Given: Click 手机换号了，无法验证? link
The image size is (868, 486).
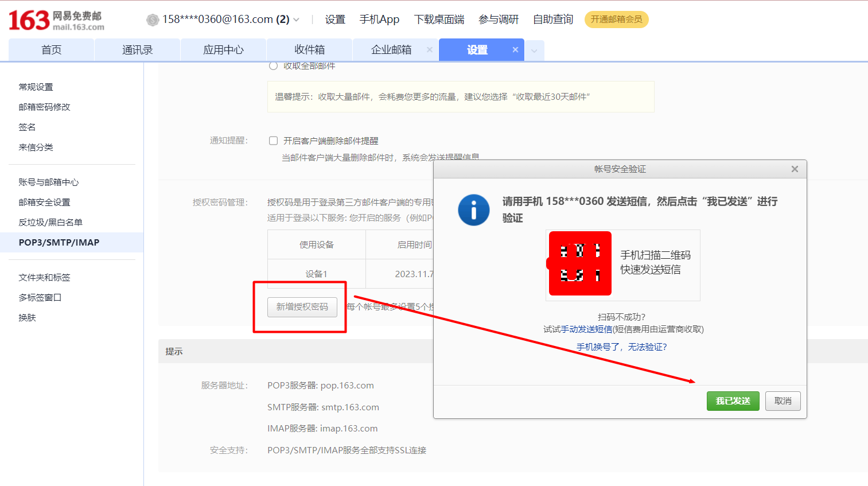Looking at the screenshot, I should [621, 347].
